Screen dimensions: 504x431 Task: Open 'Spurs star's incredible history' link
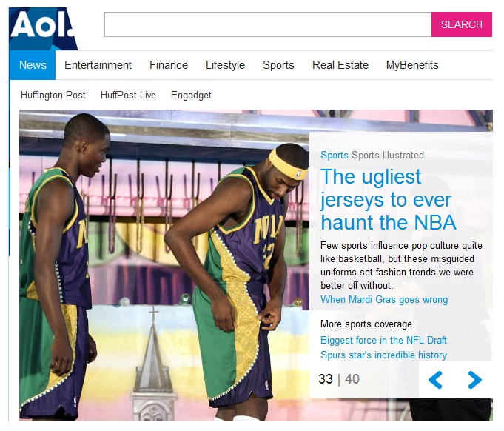click(383, 355)
